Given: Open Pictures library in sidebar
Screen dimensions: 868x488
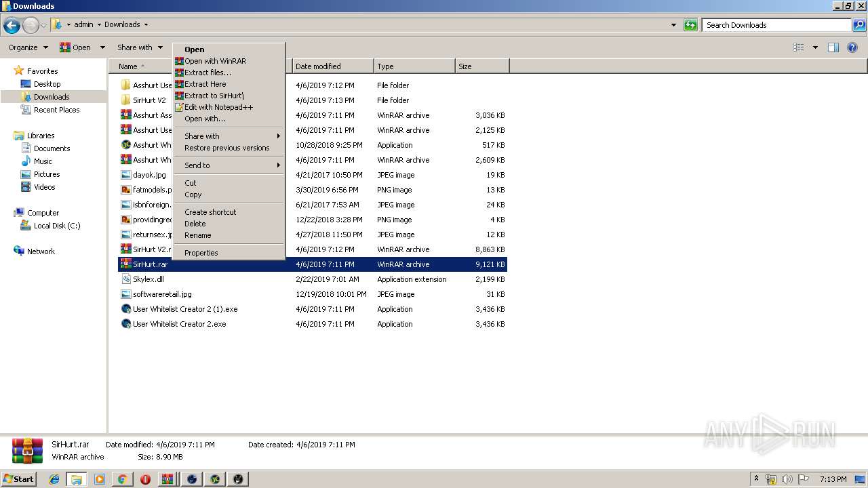Looking at the screenshot, I should pos(47,174).
